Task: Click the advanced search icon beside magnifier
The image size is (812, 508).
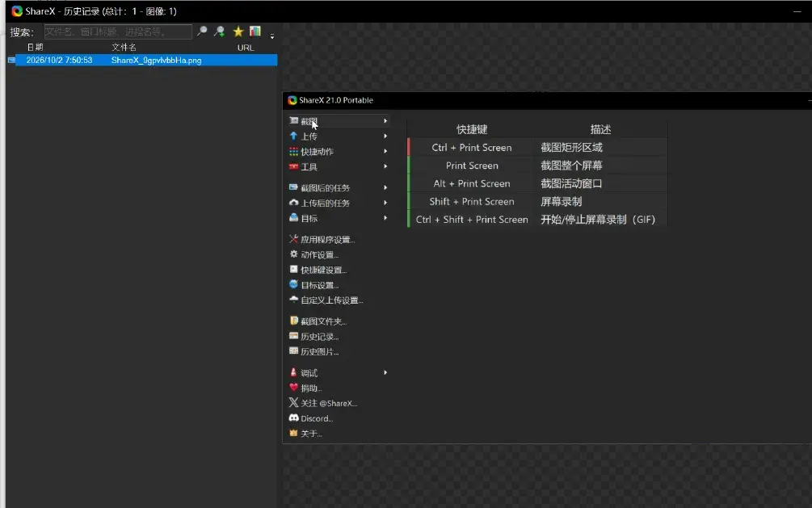Action: click(220, 31)
